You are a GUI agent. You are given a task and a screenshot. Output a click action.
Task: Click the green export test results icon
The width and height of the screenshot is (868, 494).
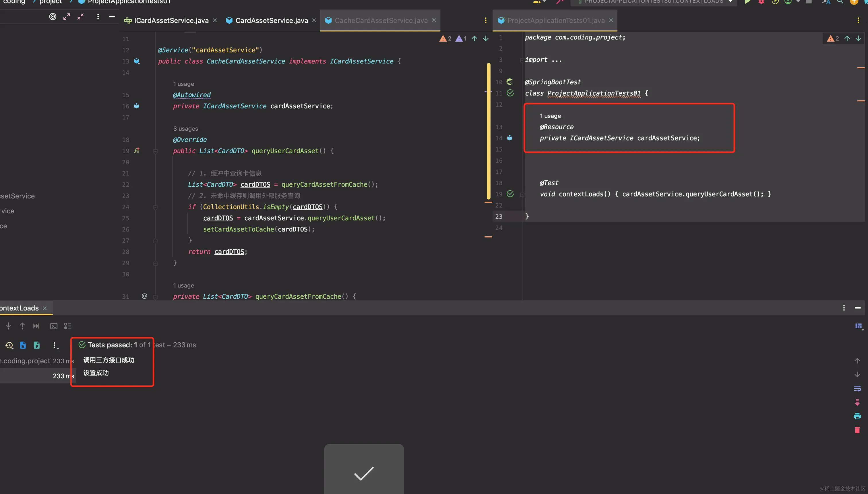(37, 345)
